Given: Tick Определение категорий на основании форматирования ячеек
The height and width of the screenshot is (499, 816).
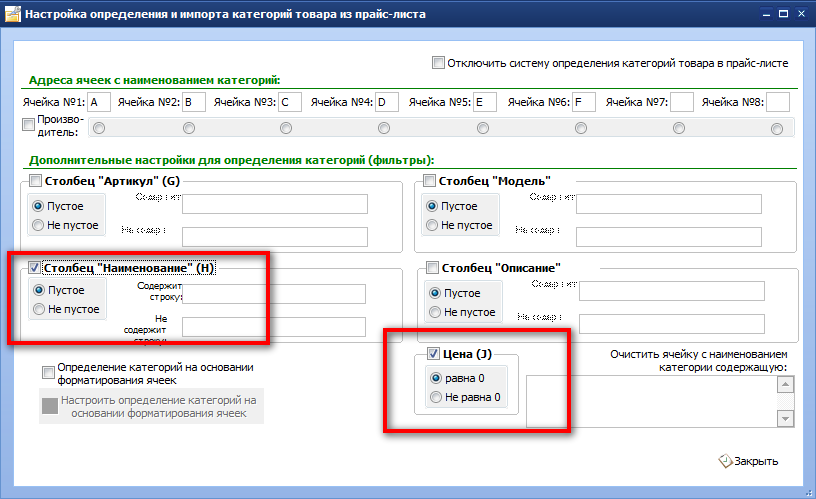Looking at the screenshot, I should click(48, 373).
